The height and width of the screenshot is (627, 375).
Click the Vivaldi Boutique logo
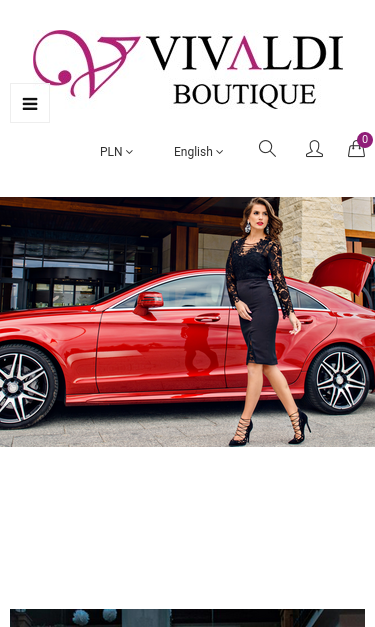[188, 69]
